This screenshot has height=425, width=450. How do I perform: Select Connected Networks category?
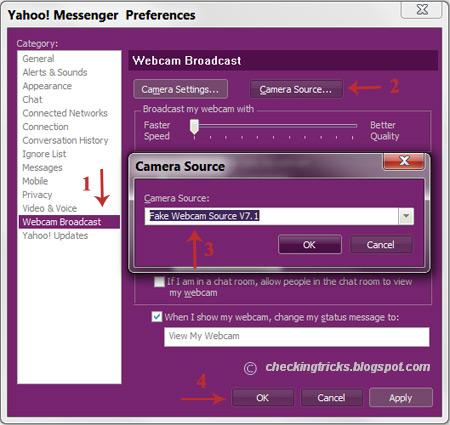click(65, 113)
